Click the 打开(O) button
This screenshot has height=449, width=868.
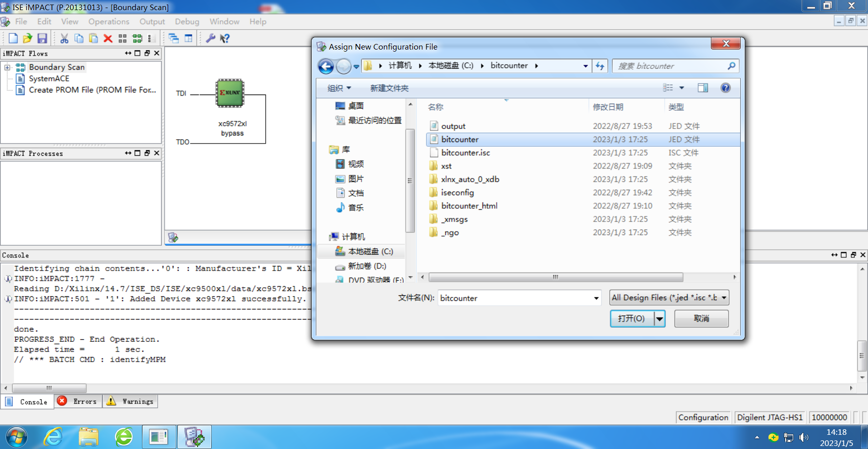632,319
